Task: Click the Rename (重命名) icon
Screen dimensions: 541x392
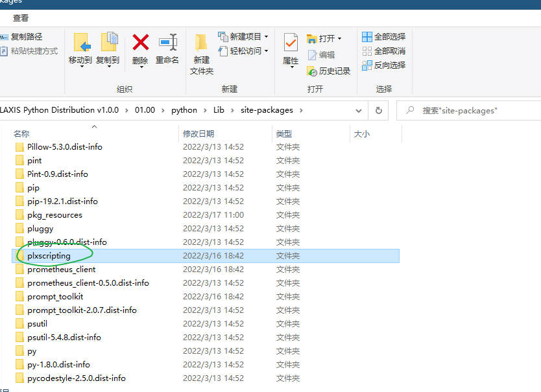Action: [x=167, y=42]
